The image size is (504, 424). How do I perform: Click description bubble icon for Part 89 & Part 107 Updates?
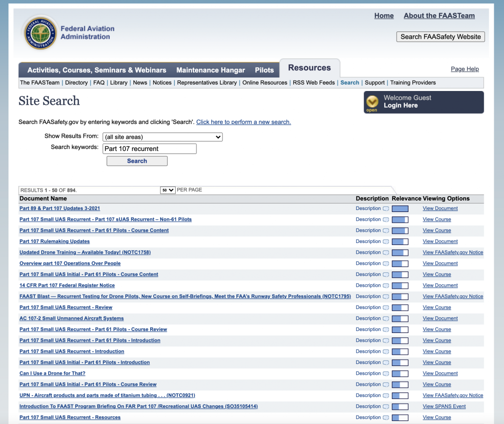coord(386,209)
